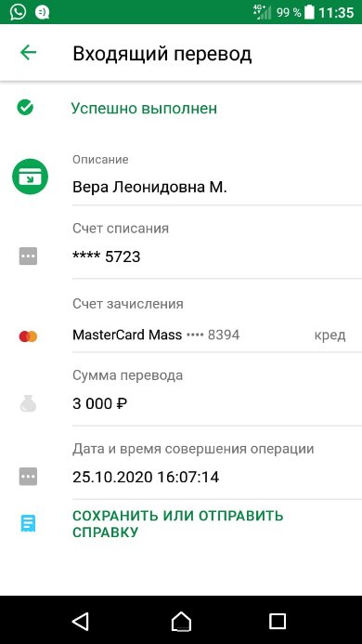Tap the incoming transfer card icon
The width and height of the screenshot is (362, 644).
pyautogui.click(x=30, y=177)
